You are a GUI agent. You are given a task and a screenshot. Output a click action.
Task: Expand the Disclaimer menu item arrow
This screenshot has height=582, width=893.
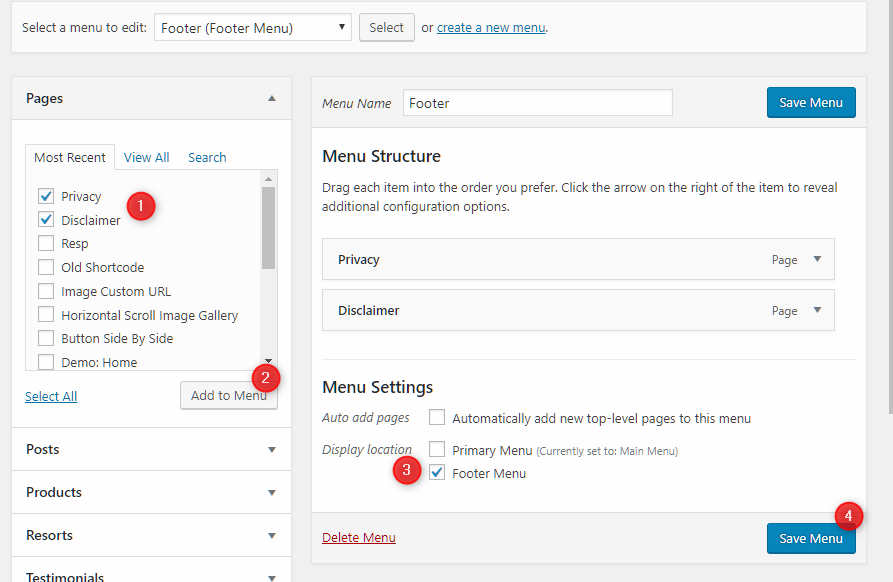coord(817,310)
